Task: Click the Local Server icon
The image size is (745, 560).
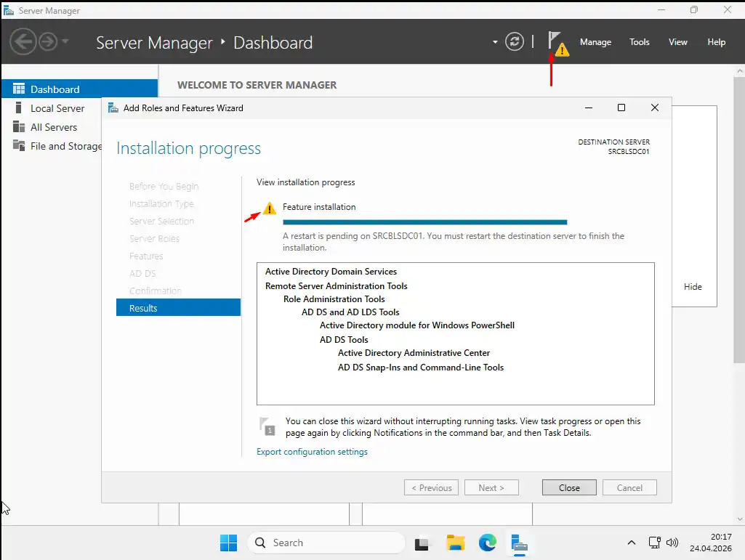Action: click(x=18, y=107)
